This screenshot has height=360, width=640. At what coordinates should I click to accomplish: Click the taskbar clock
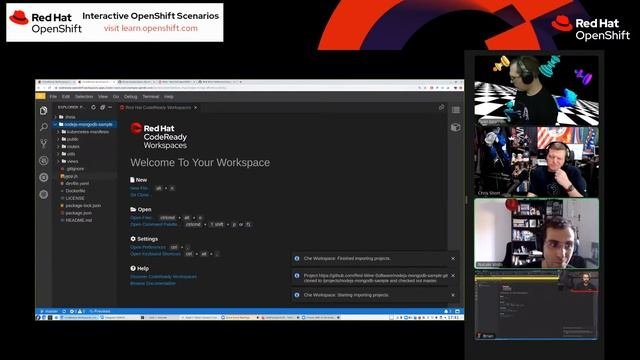click(x=453, y=317)
